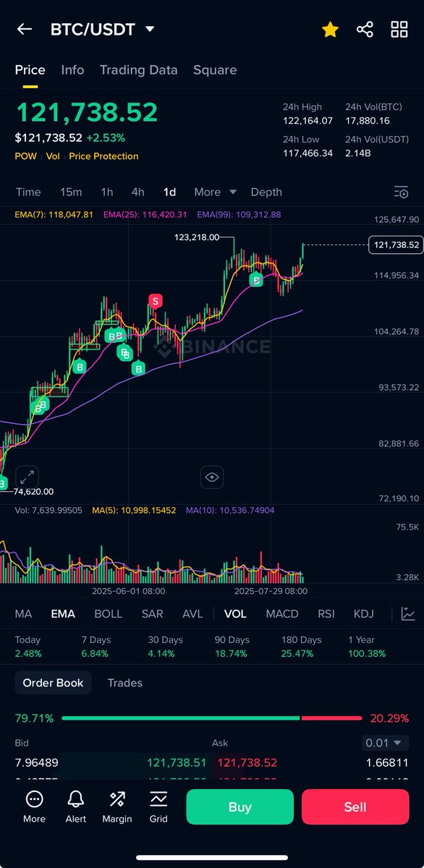Expand chart to fullscreen with arrows icon

pos(27,477)
